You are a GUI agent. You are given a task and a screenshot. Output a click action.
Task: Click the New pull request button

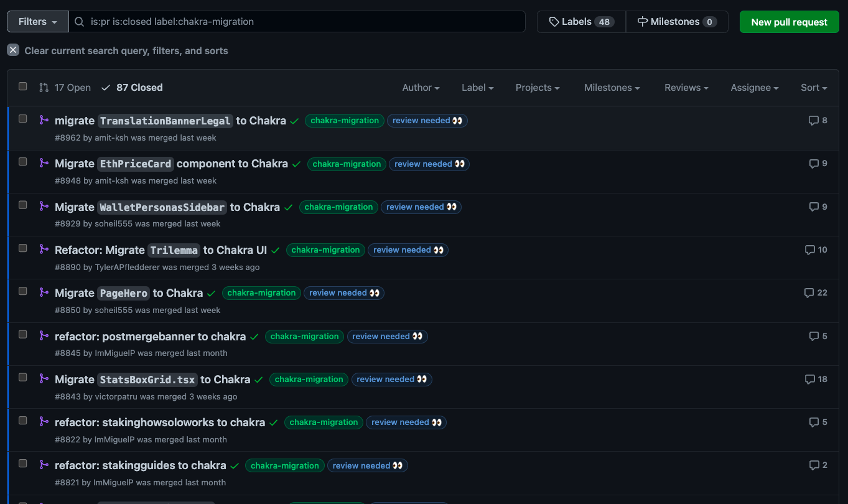(x=789, y=22)
